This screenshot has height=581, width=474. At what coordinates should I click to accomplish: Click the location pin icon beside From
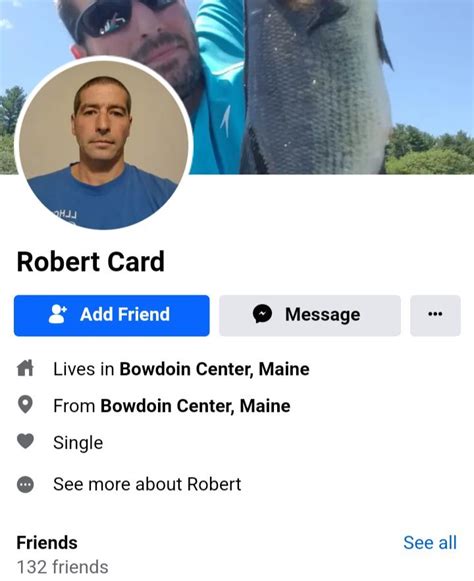pos(25,405)
